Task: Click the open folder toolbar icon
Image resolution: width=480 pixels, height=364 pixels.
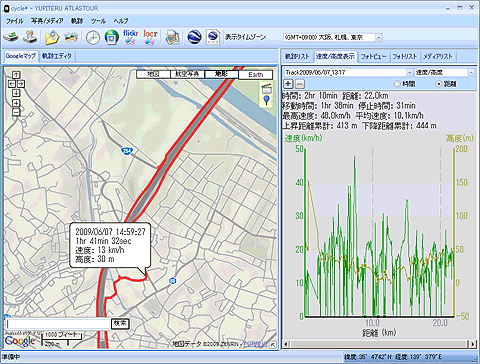Action: 52,37
